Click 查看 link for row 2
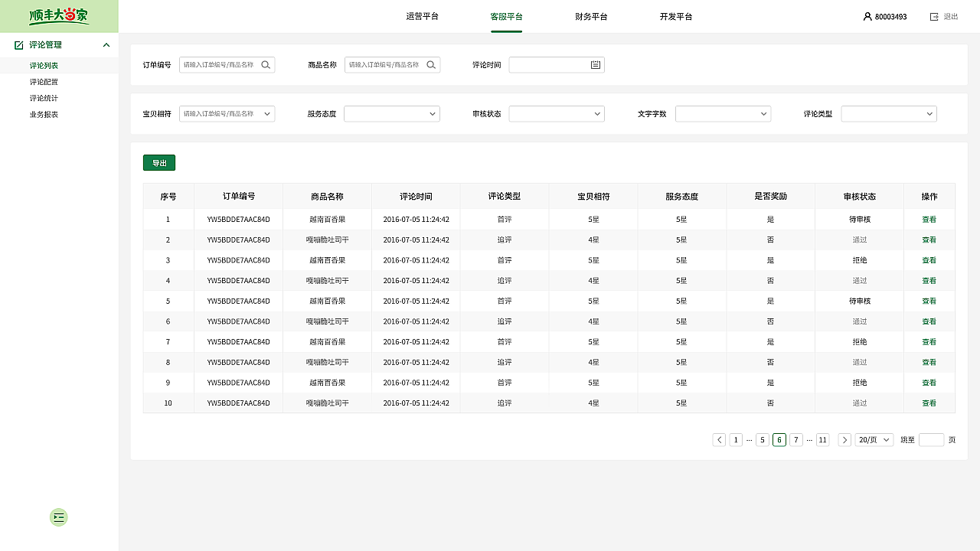Image resolution: width=980 pixels, height=551 pixels. click(929, 240)
